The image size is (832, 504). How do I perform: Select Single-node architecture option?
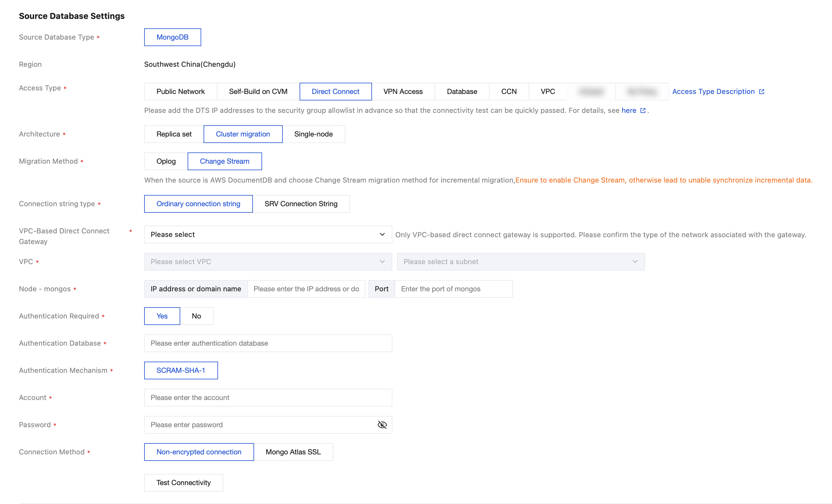point(313,134)
